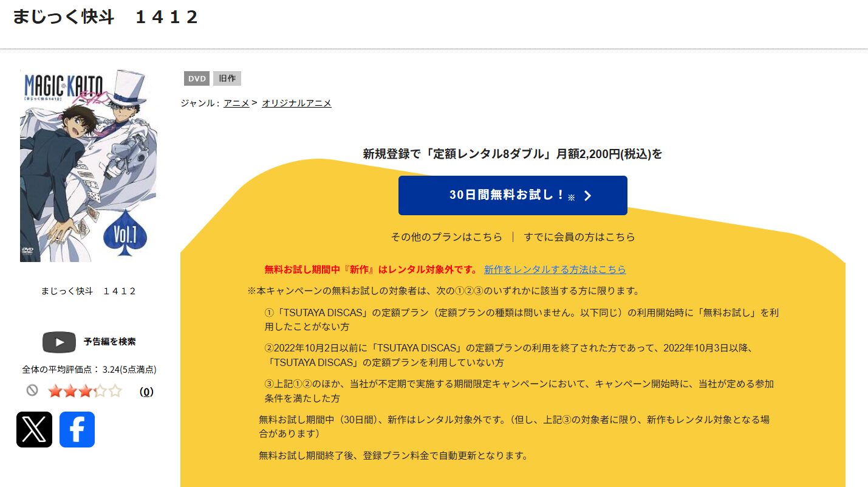
Task: Click the 全体の平均評価点 3.24 text
Action: click(89, 369)
